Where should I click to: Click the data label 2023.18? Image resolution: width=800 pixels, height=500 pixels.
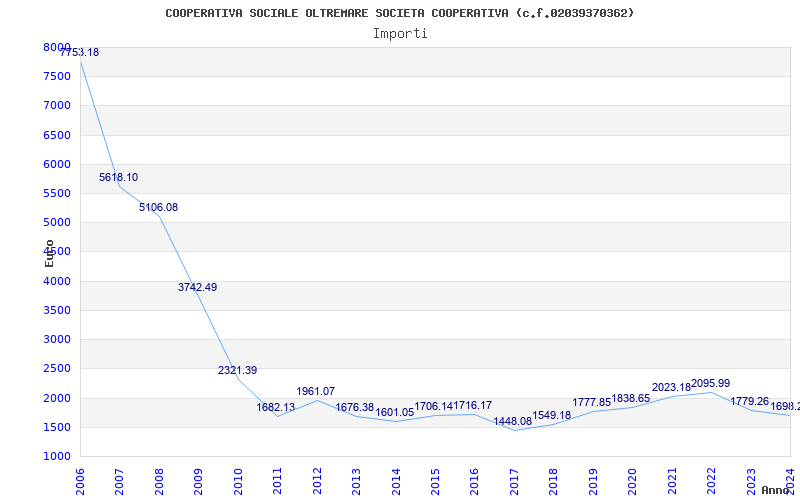(671, 388)
